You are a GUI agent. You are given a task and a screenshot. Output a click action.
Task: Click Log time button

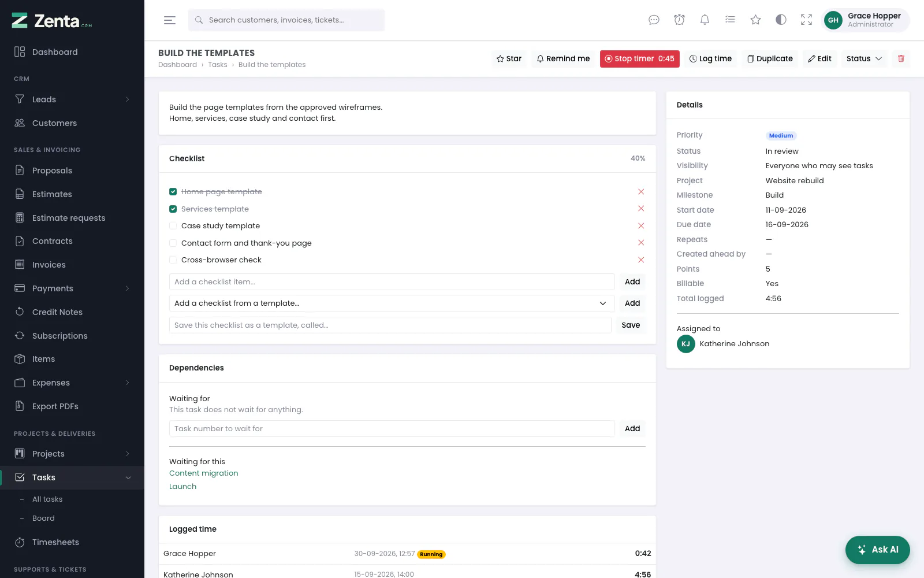(710, 58)
